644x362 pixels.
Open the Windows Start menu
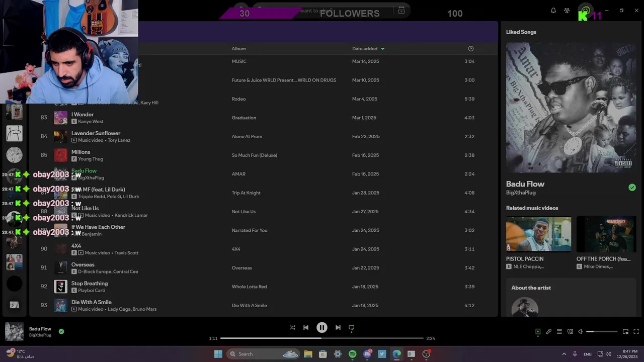pyautogui.click(x=218, y=354)
